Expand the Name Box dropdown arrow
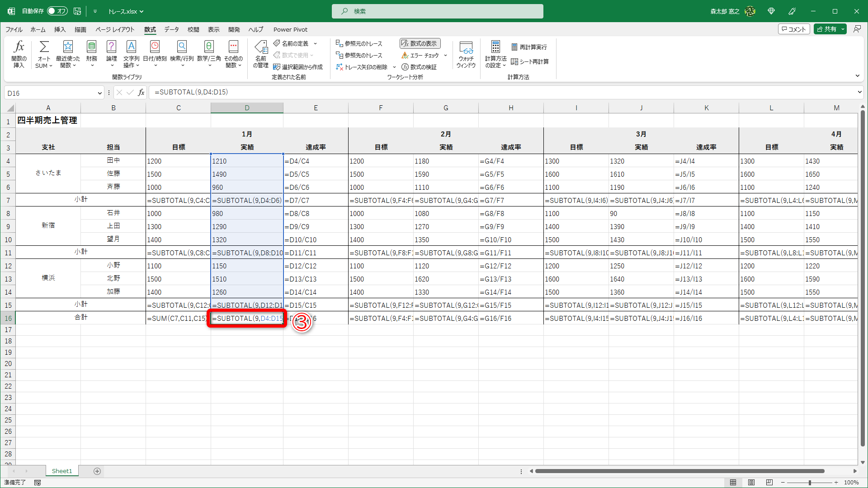868x488 pixels. (x=100, y=93)
